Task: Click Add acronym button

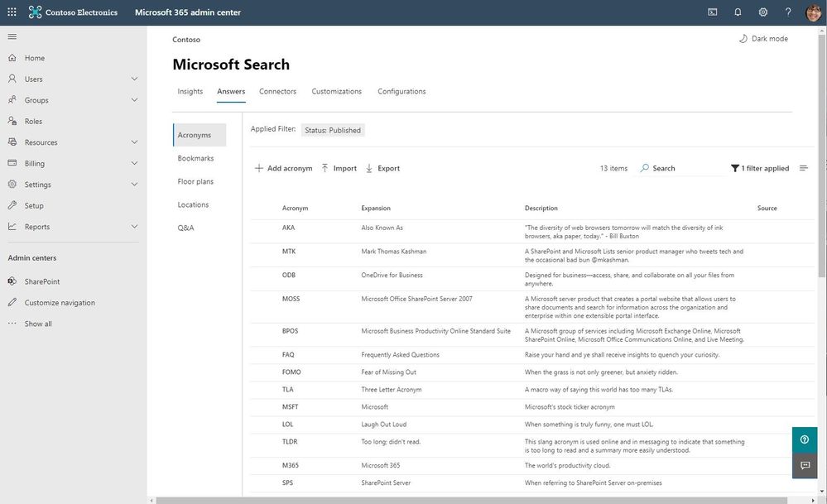Action: [x=283, y=168]
